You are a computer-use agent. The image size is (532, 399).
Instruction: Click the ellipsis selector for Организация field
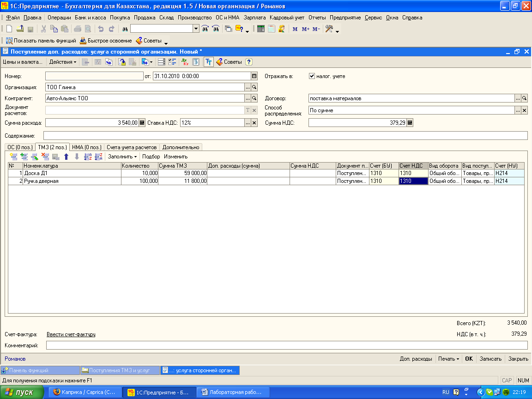click(248, 87)
